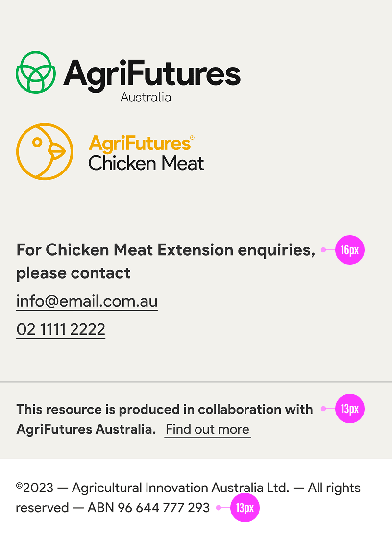Click the yellow chicken head logo icon
This screenshot has height=538, width=392.
[x=45, y=151]
